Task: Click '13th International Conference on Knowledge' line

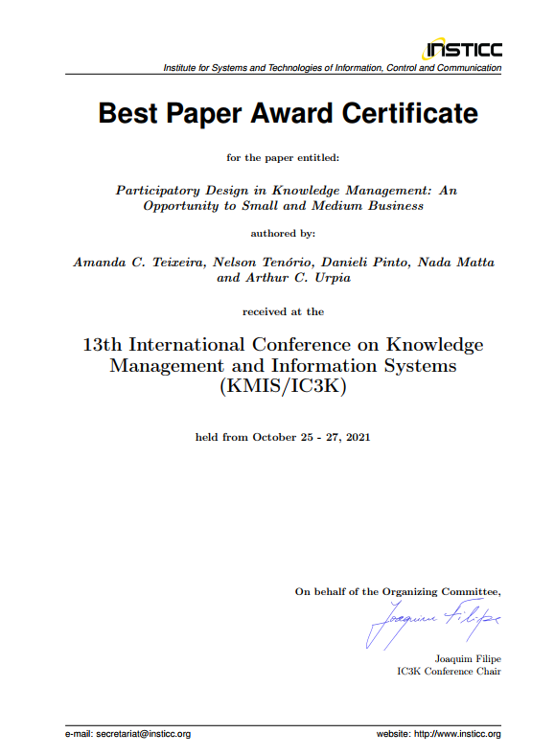Action: (x=283, y=345)
